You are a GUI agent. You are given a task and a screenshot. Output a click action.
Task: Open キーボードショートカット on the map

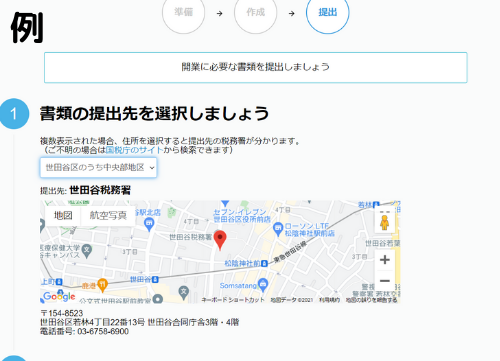pyautogui.click(x=233, y=300)
